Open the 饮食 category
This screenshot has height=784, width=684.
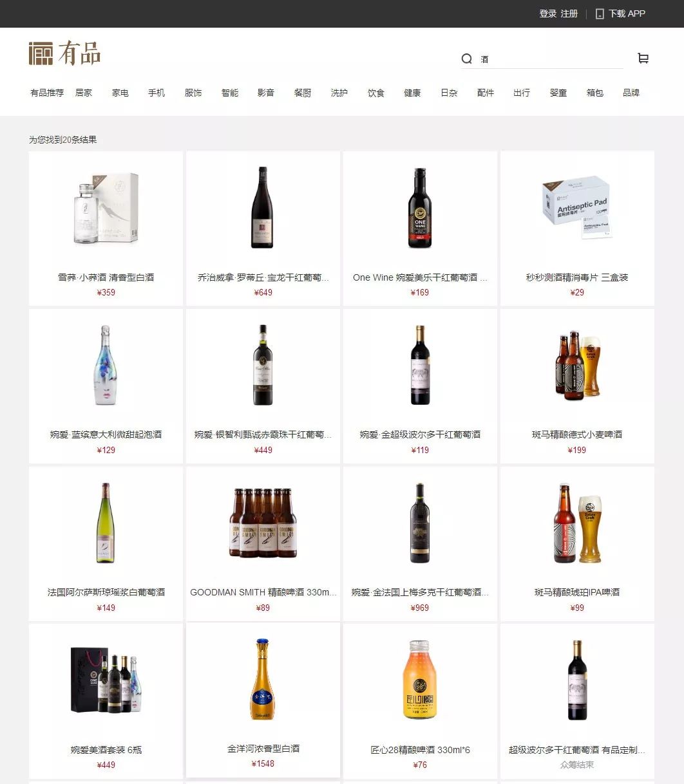[x=376, y=93]
